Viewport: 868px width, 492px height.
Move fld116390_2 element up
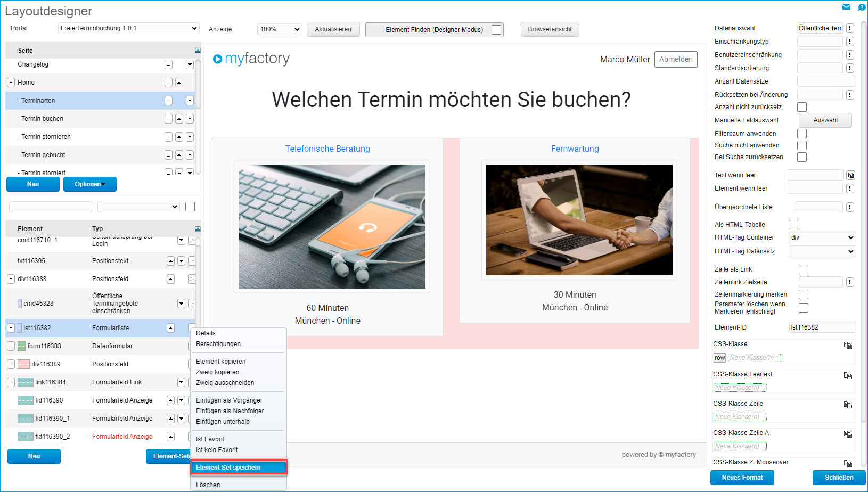[170, 437]
